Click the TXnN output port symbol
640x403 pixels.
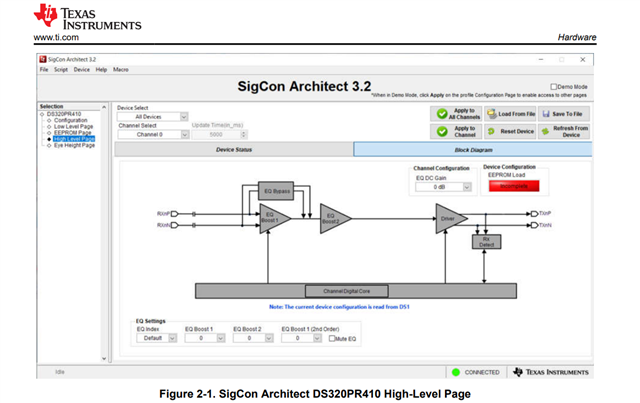534,225
